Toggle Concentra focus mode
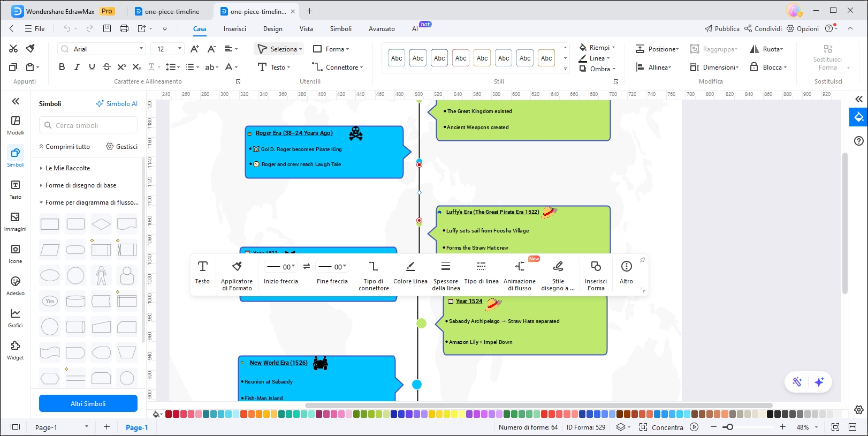This screenshot has width=868, height=436. coord(661,427)
